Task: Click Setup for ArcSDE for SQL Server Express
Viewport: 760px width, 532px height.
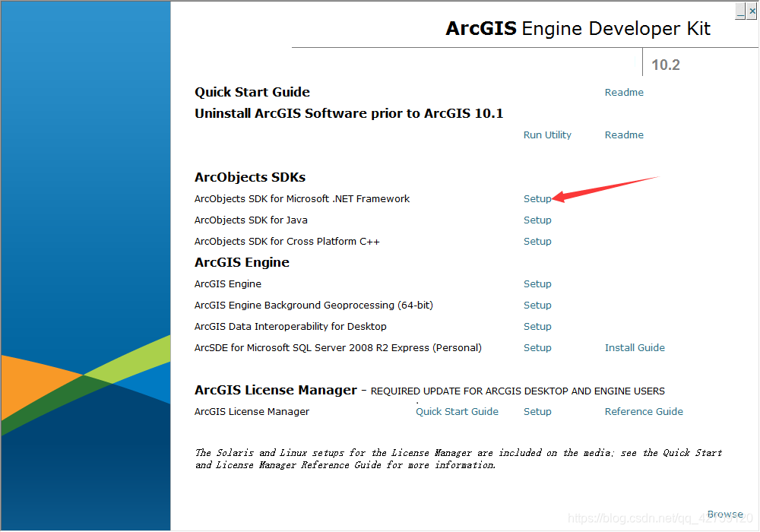Action: pos(537,348)
